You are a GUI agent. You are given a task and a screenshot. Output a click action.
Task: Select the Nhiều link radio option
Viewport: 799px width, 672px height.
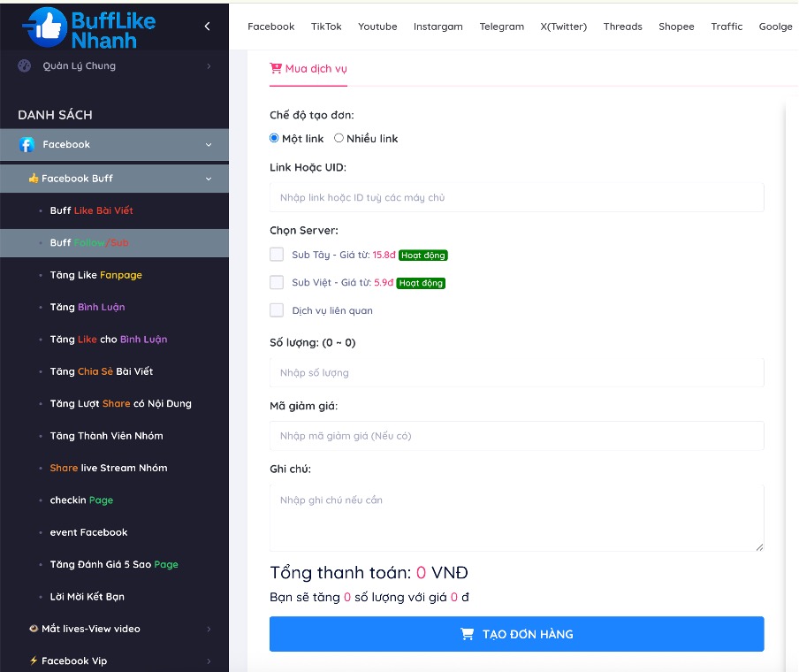[x=339, y=138]
